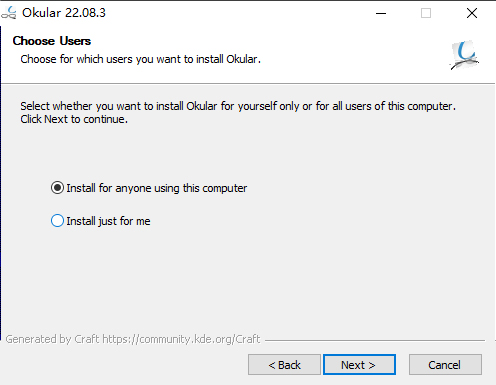Select the 'Install for anyone' radio button
Image resolution: width=496 pixels, height=385 pixels.
(x=57, y=188)
